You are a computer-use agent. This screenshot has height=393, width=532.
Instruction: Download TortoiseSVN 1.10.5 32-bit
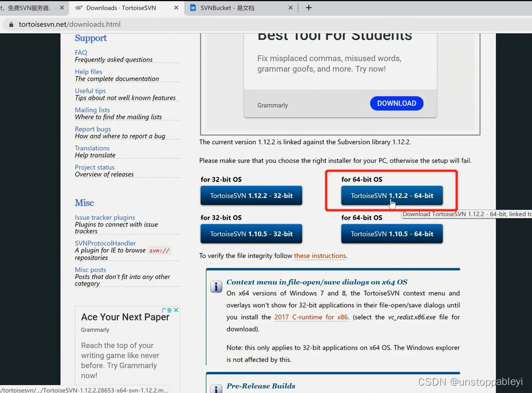click(x=251, y=234)
